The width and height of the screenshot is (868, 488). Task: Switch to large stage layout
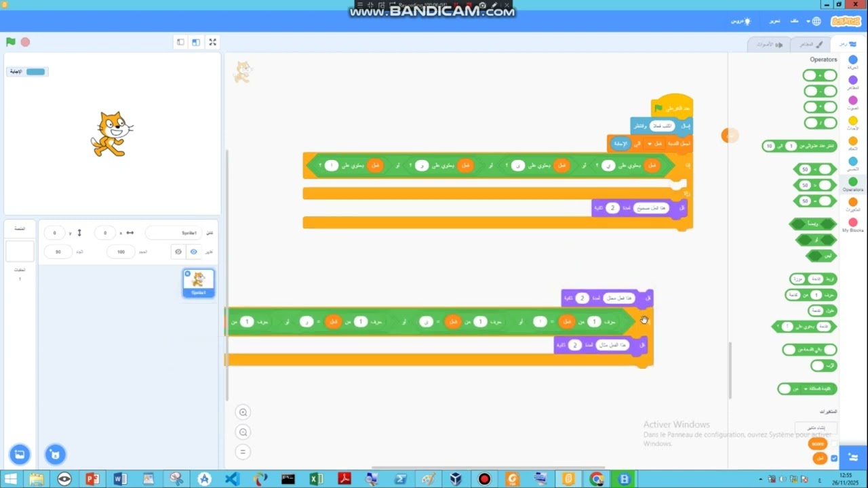coord(196,42)
